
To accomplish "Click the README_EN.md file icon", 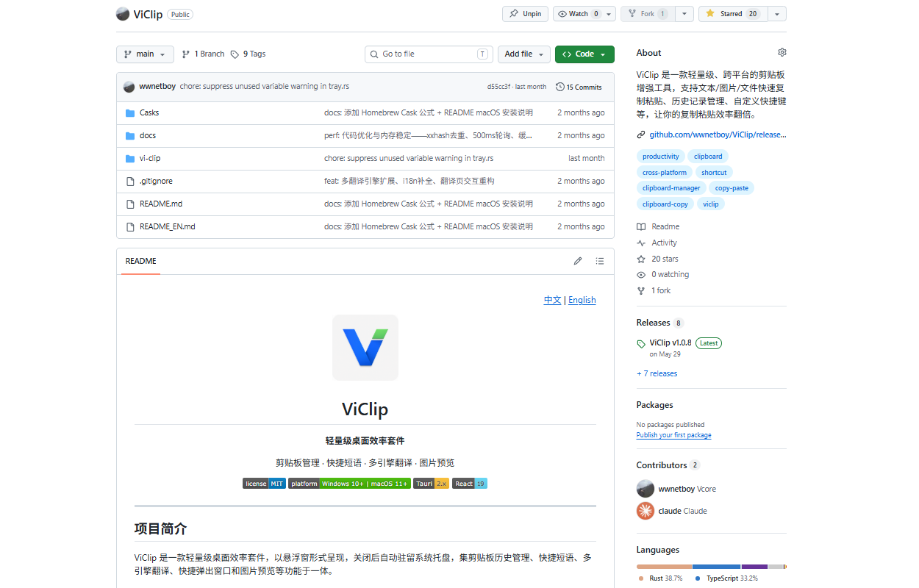I will (x=130, y=227).
